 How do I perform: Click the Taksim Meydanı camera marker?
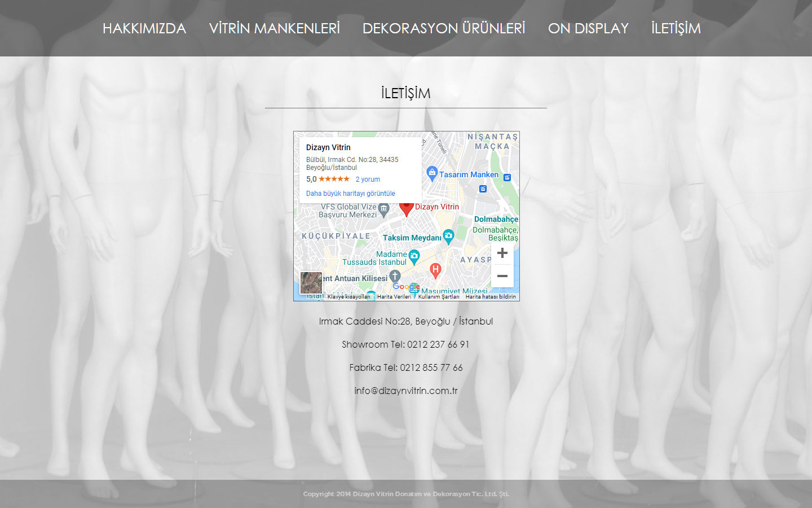click(x=448, y=237)
